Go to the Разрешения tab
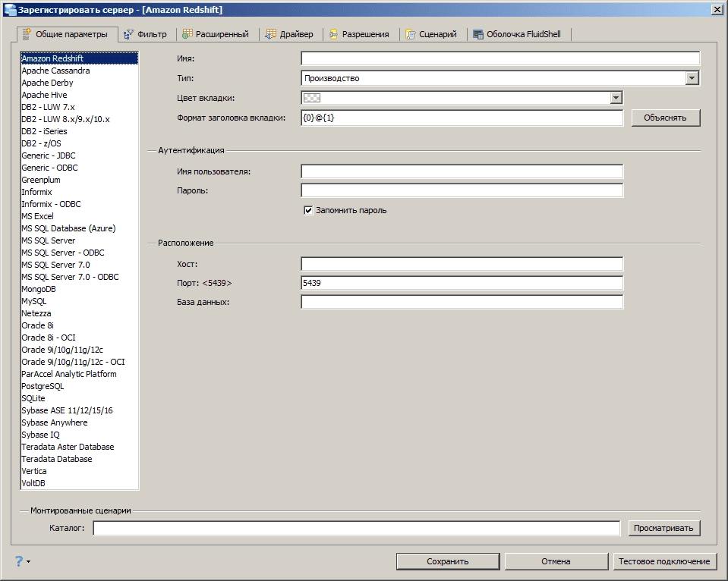Image resolution: width=728 pixels, height=581 pixels. pos(359,34)
